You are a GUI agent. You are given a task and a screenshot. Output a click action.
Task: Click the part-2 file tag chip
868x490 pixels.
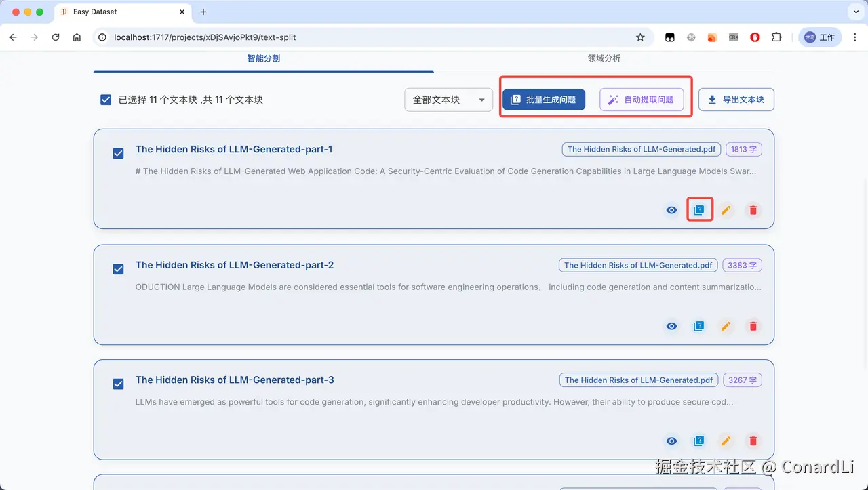(x=638, y=265)
